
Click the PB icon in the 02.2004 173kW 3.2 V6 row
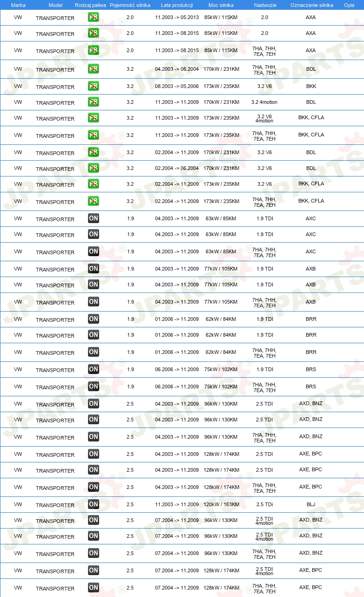tap(94, 184)
